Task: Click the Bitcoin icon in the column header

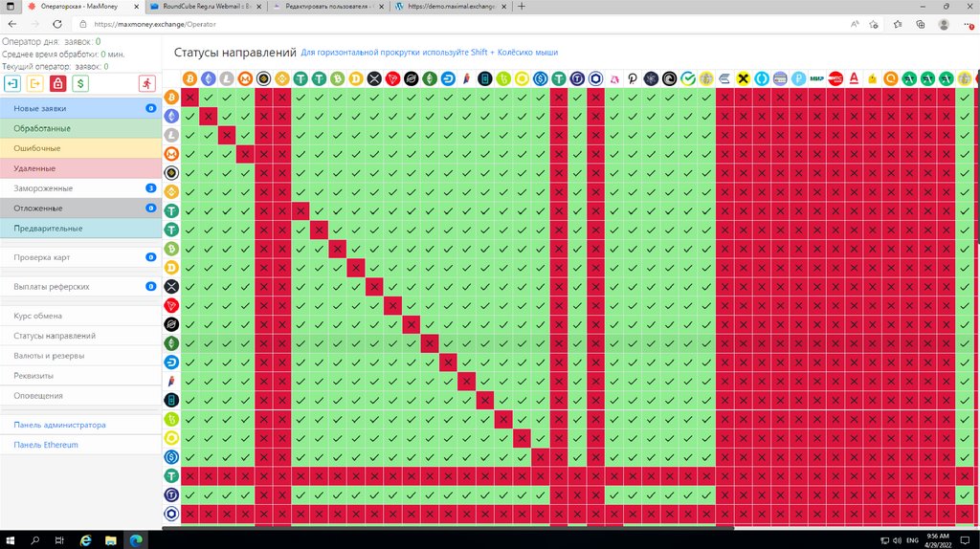Action: pos(190,78)
